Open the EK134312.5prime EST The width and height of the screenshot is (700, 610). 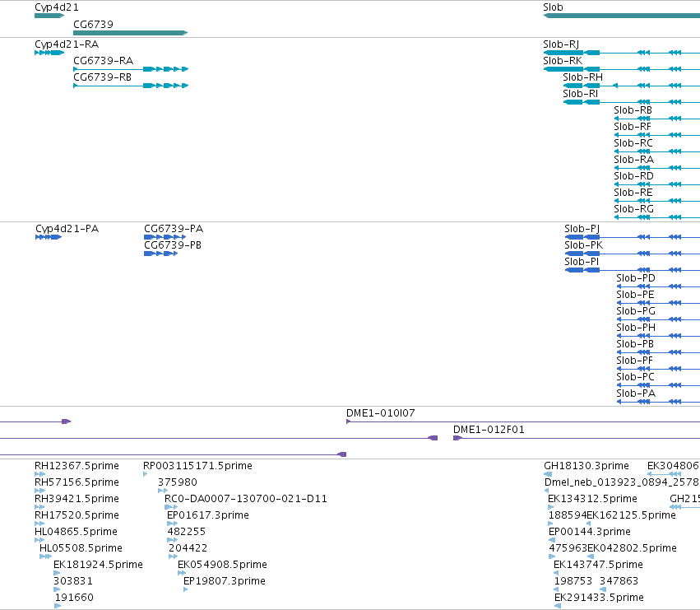point(551,507)
